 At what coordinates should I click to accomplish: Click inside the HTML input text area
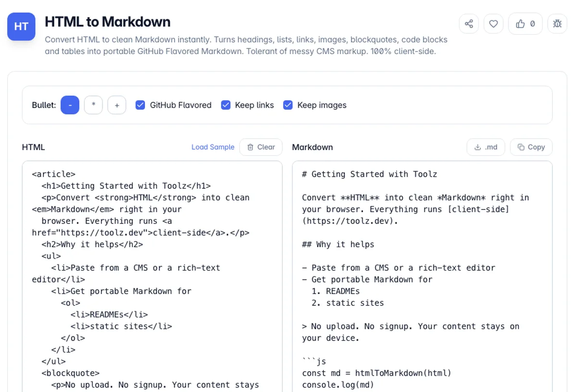(152, 276)
